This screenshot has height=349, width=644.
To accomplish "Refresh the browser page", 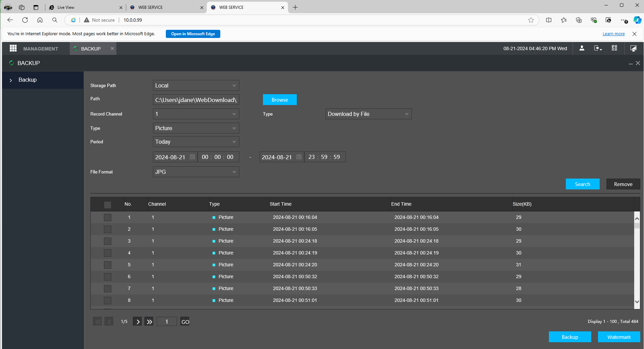I will [25, 20].
